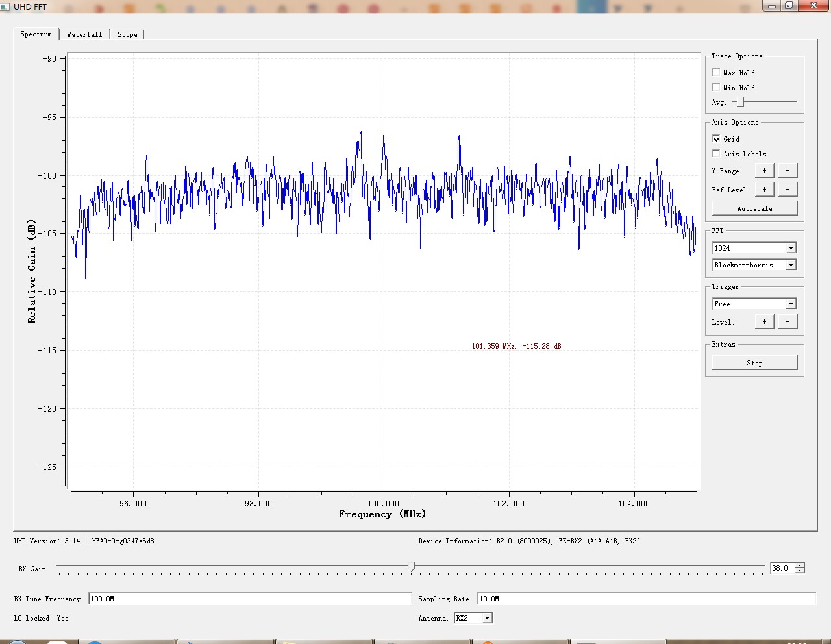
Task: Toggle the Grid checkbox off
Action: [x=717, y=138]
